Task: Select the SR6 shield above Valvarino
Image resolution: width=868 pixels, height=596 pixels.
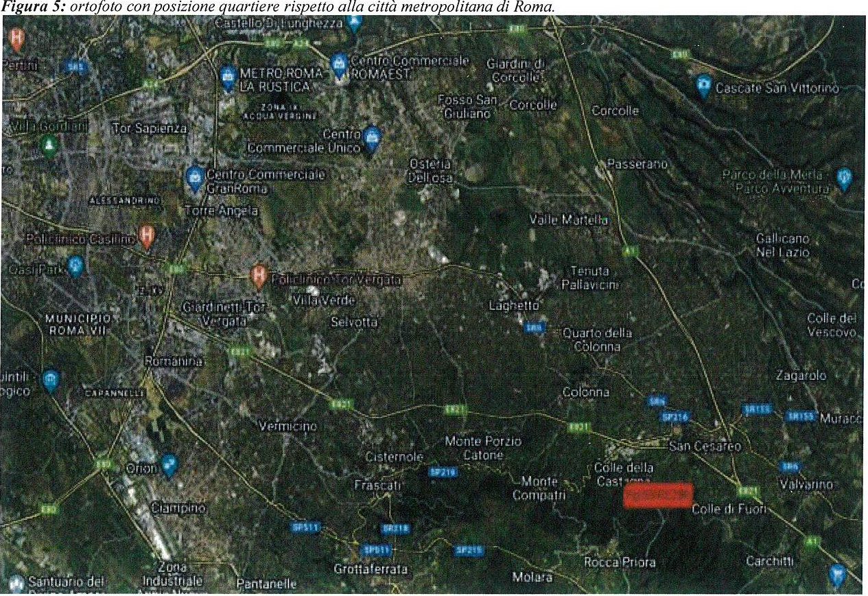Action: [x=790, y=466]
